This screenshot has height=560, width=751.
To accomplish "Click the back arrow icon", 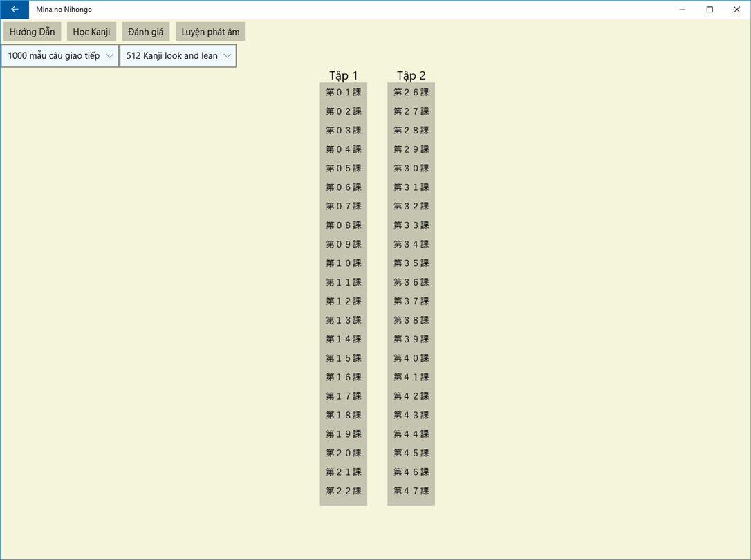I will coord(15,10).
